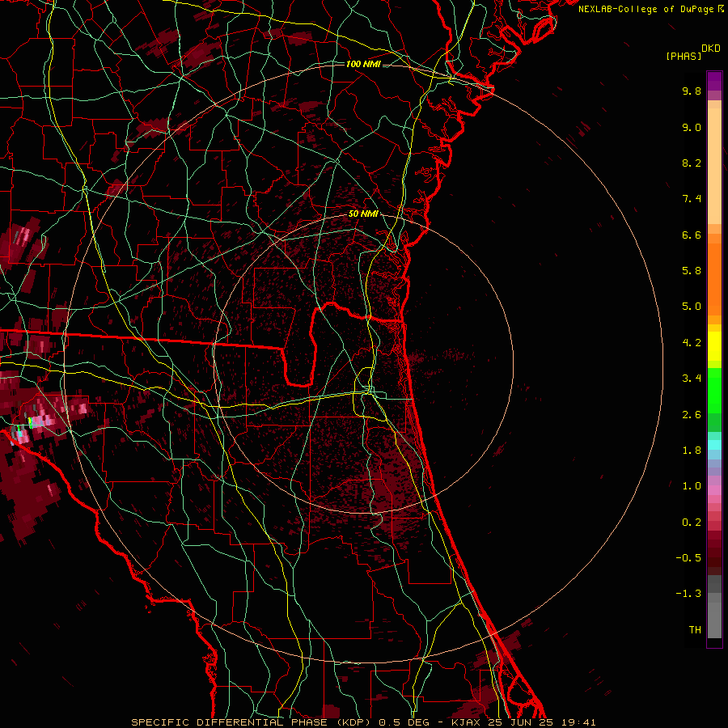Click the 1.8 legend value

[x=692, y=451]
